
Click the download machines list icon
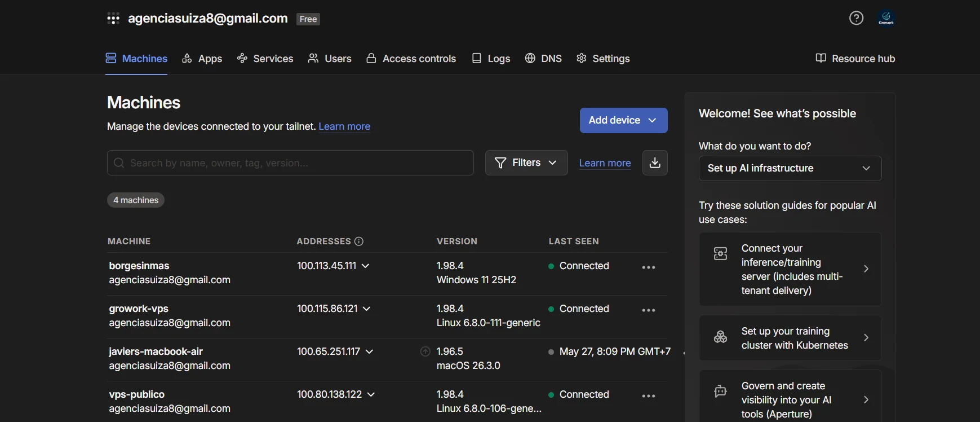655,163
